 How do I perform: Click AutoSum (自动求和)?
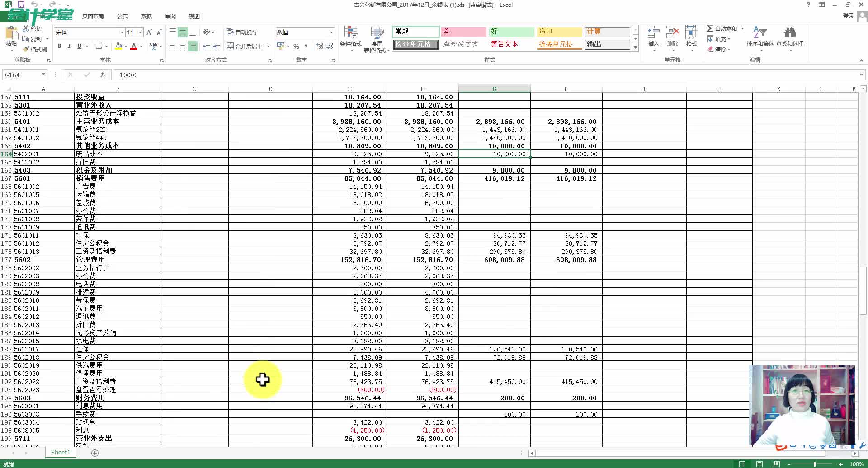(x=722, y=28)
